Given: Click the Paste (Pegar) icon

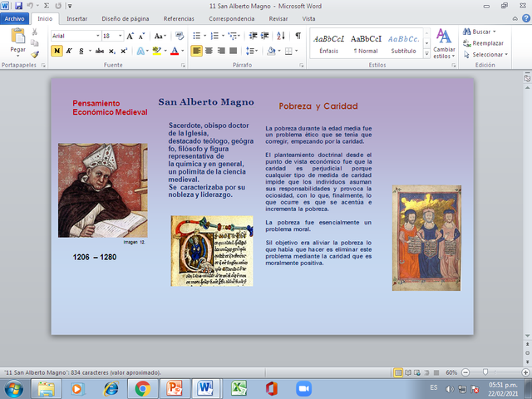Looking at the screenshot, I should [18, 36].
